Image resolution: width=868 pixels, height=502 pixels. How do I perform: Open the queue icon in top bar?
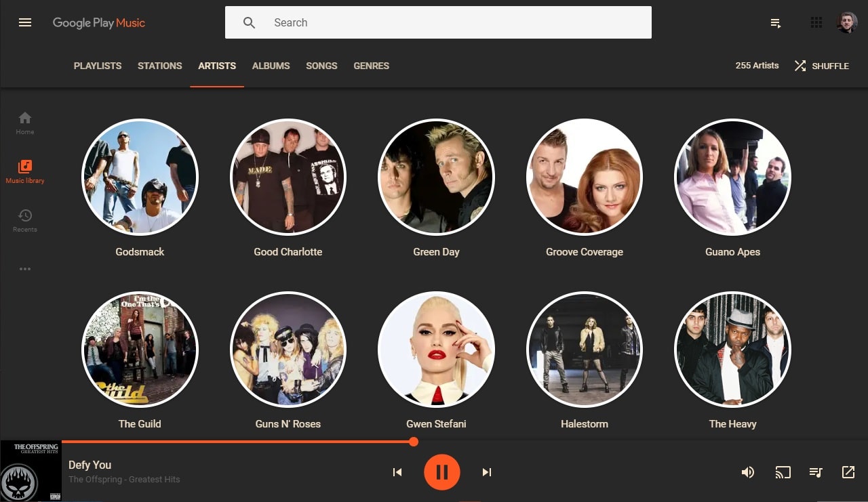776,23
